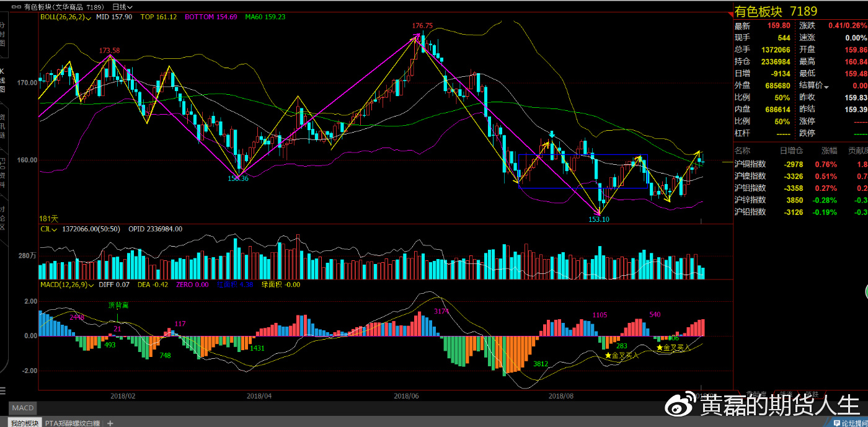868x427 pixels.
Task: Click the hamburger menu icon at left edge
Action: [x=2, y=391]
